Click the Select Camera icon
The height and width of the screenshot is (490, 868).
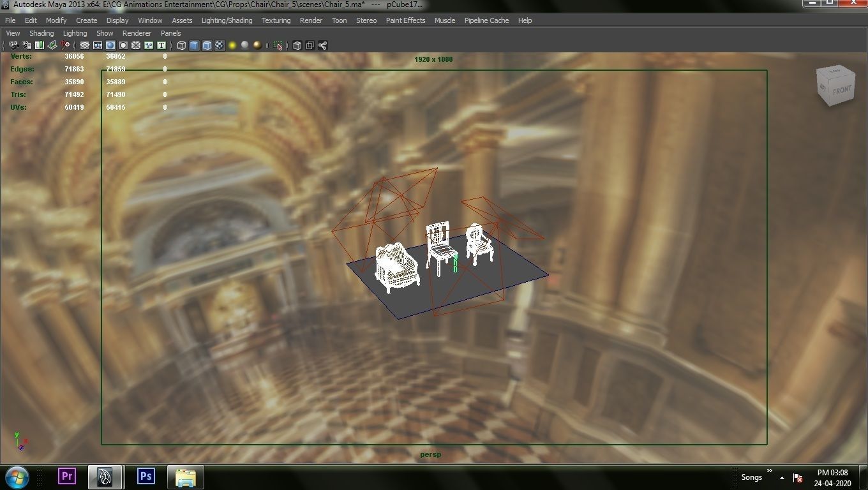[x=13, y=45]
